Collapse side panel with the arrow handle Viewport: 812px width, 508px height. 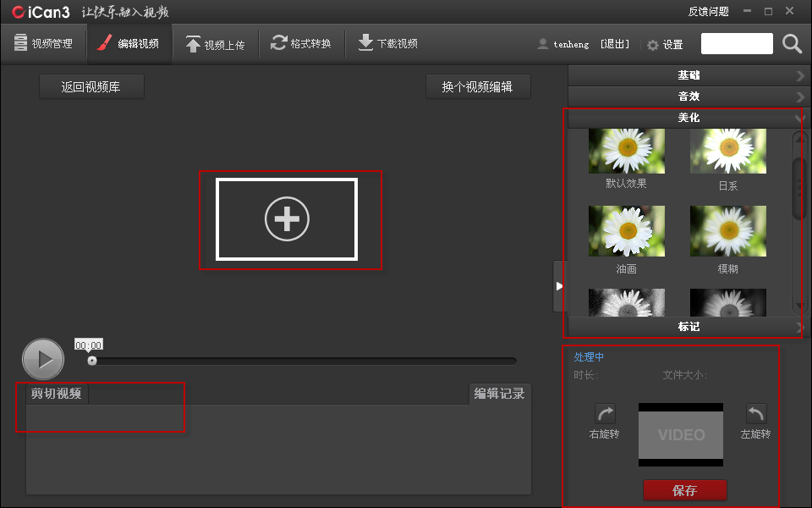point(559,286)
